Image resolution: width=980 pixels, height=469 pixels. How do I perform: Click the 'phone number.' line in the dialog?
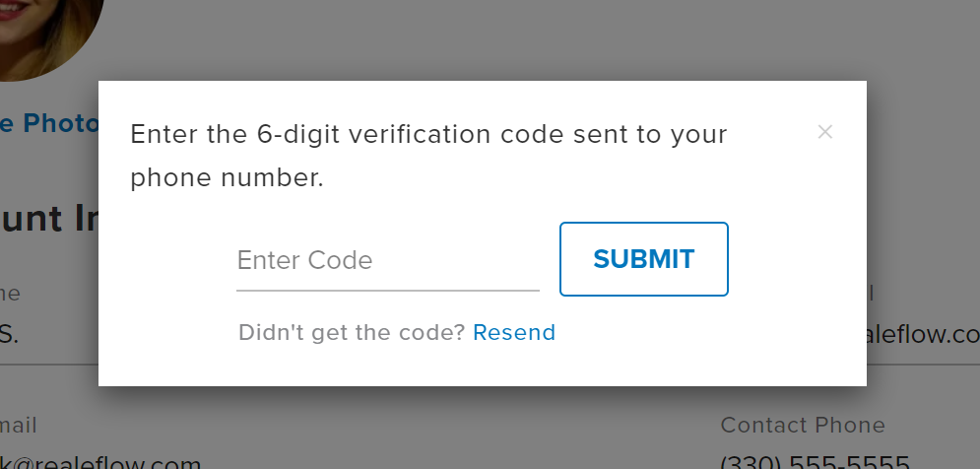[x=228, y=178]
